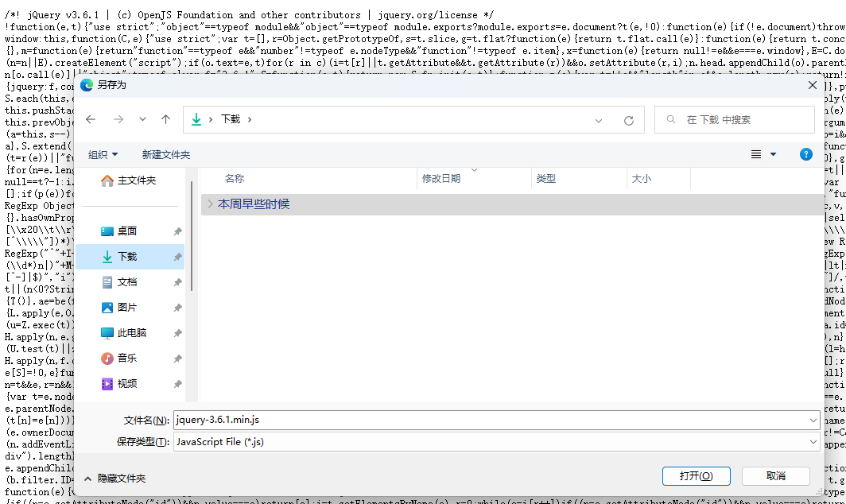Unpin 桌面 using its pin icon

177,231
